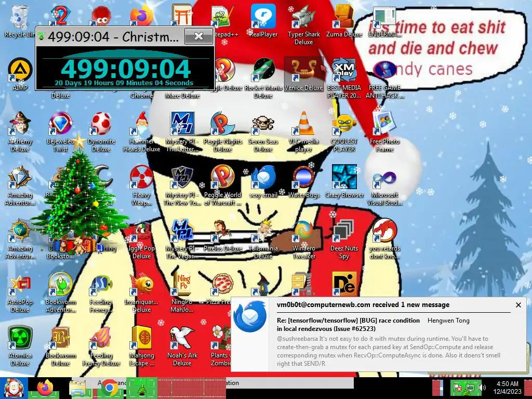Click the Thunderbird logo in notification
Viewport: 532px width, 399px height.
tap(250, 316)
